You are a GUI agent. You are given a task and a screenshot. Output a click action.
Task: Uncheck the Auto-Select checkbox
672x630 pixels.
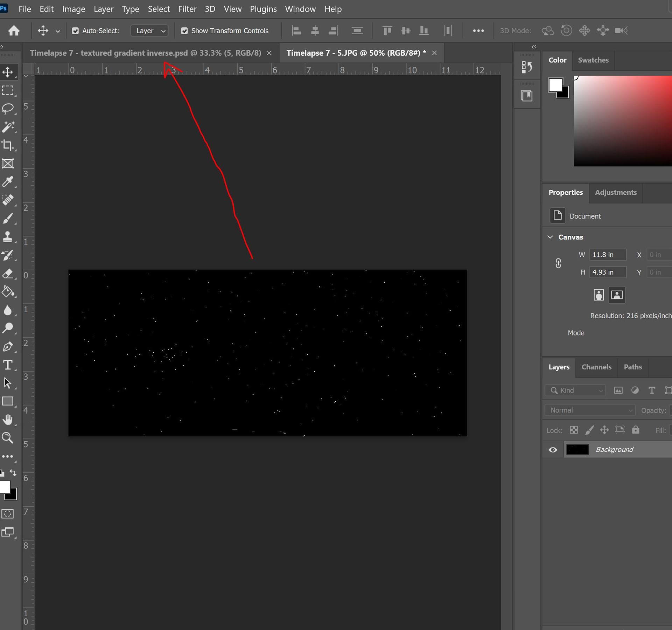(x=75, y=31)
